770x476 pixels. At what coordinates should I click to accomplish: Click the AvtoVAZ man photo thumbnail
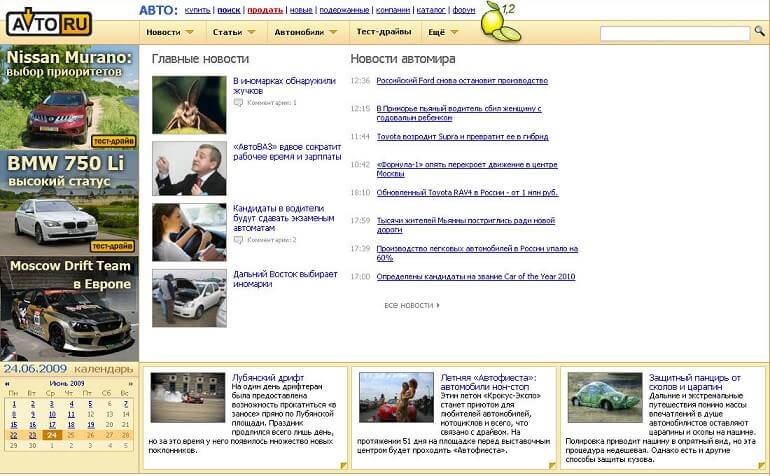pos(189,168)
